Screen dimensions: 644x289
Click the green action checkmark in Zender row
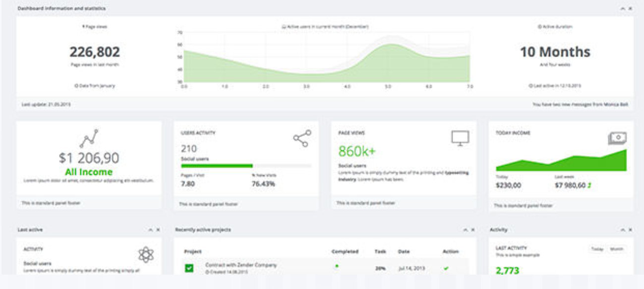[446, 268]
